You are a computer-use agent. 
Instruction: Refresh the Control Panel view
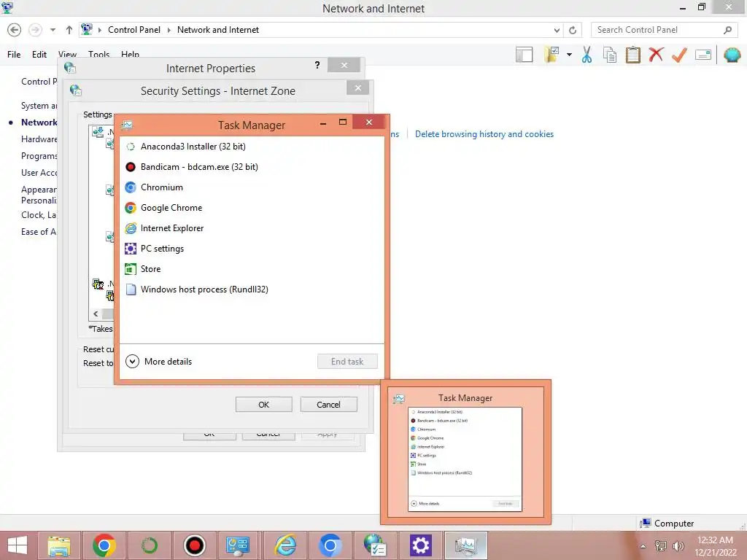coord(573,30)
